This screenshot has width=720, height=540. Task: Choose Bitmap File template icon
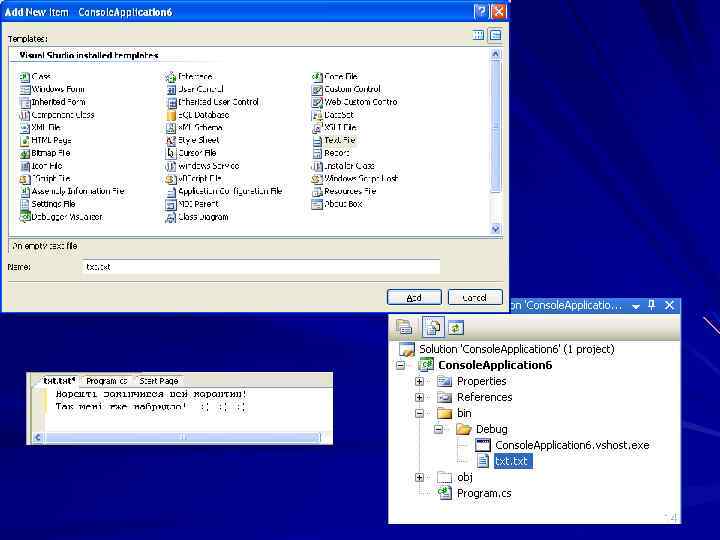pos(25,153)
